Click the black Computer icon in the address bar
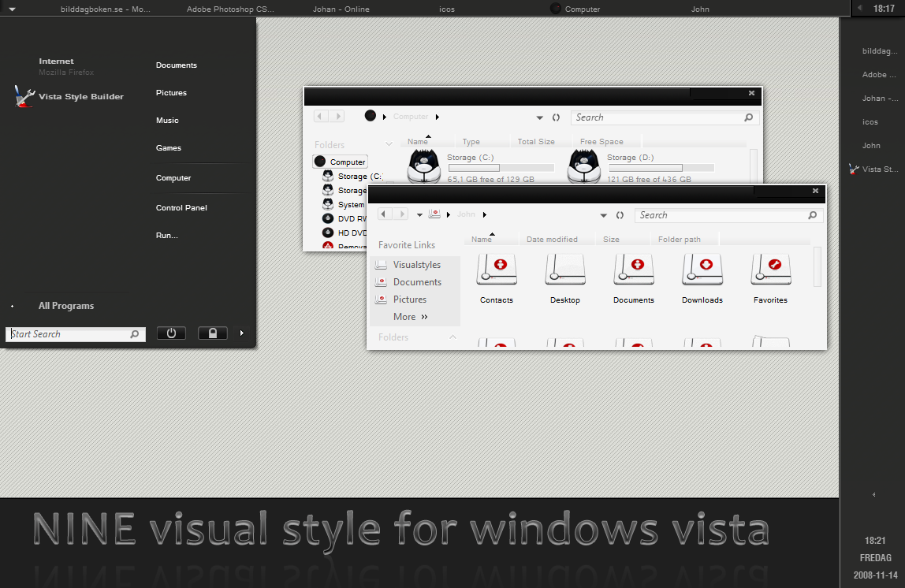 coord(371,116)
